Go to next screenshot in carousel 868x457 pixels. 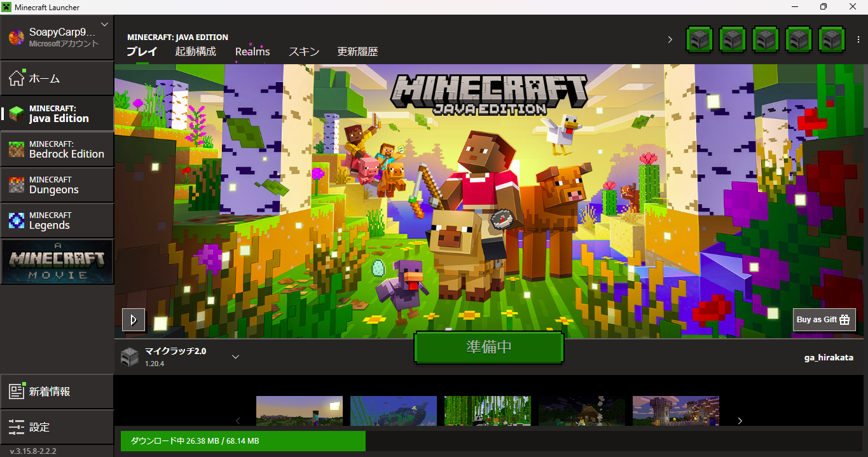tap(740, 420)
